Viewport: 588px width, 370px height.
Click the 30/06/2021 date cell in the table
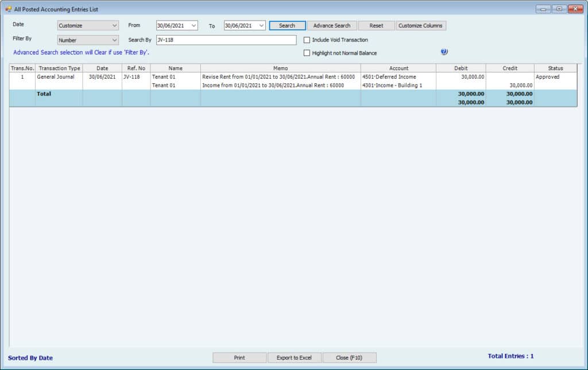coord(102,77)
